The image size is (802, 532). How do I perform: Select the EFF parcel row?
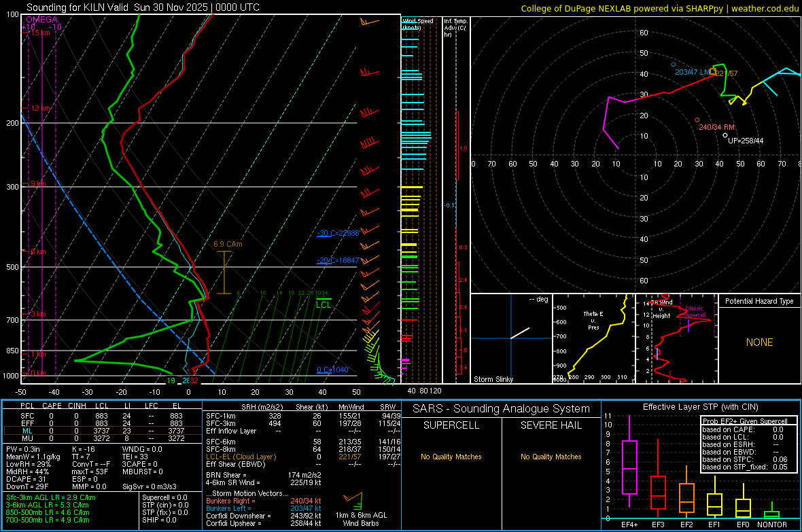coord(103,423)
